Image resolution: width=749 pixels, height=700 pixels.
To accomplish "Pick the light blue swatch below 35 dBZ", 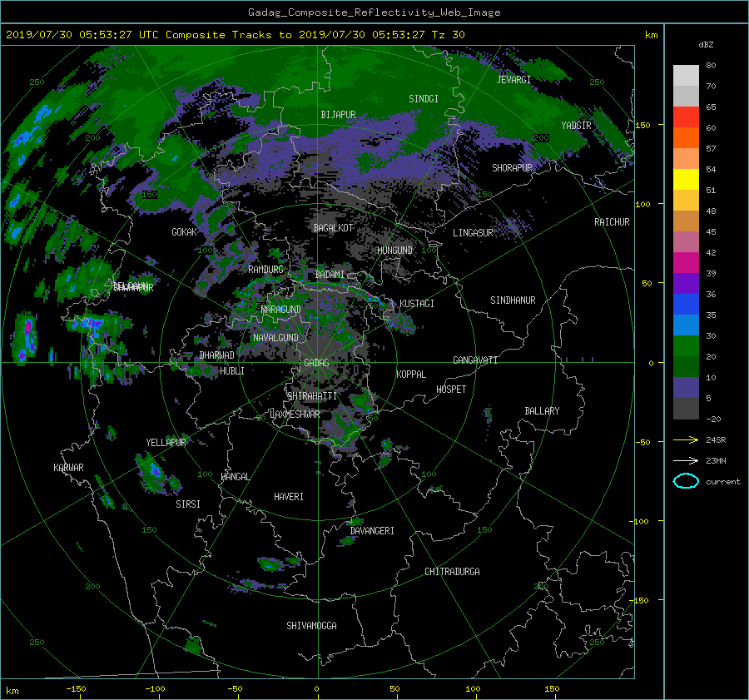I will pos(686,325).
